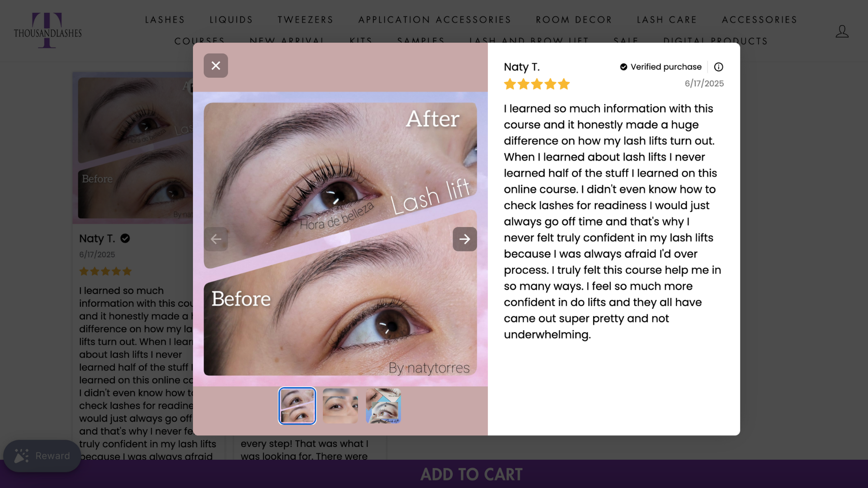Select first before-after thumbnail
The image size is (868, 488).
point(297,406)
